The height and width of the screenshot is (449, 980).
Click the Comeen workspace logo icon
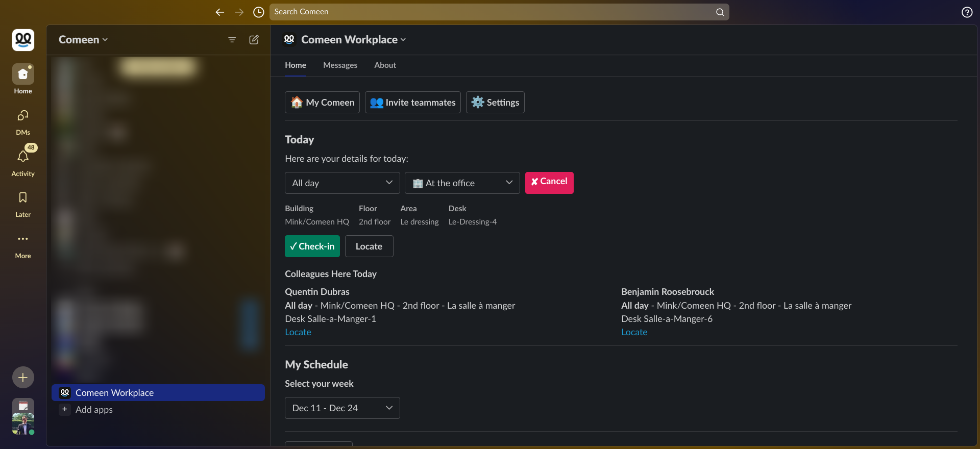tap(23, 40)
